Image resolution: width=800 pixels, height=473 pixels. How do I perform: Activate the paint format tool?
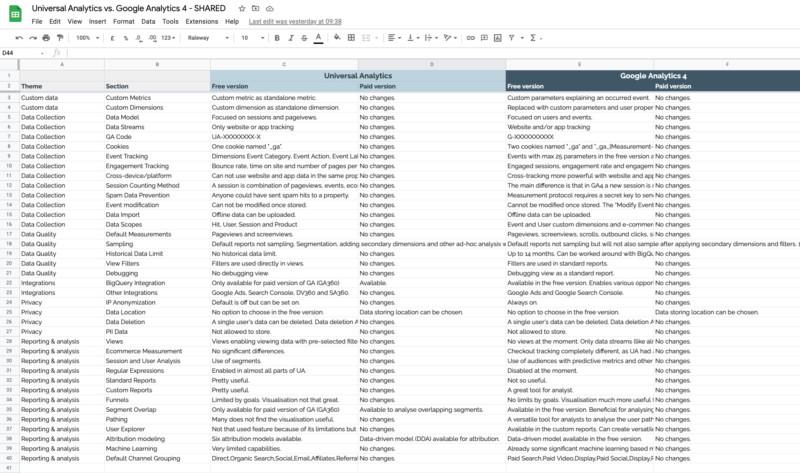(x=60, y=38)
